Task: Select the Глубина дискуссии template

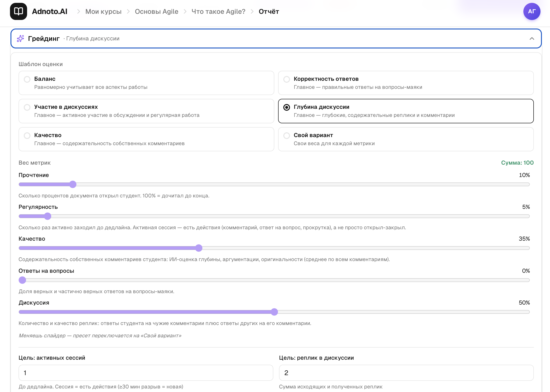Action: 406,111
